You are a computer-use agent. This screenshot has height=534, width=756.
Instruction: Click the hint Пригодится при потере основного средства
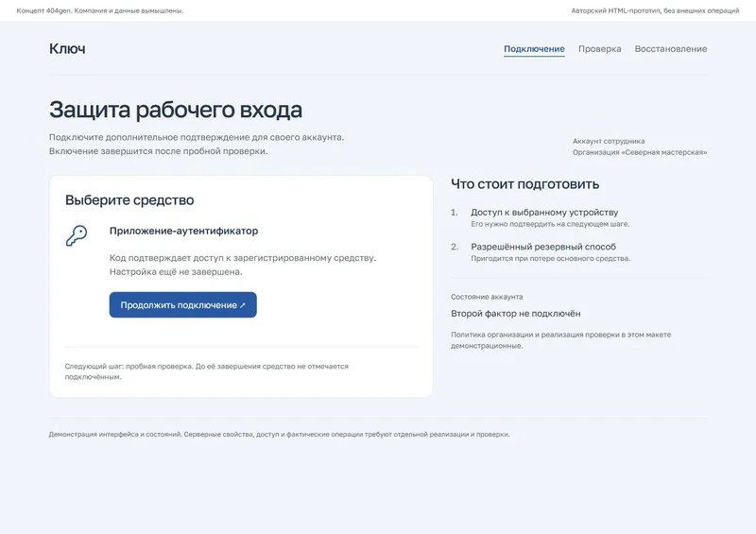point(551,259)
